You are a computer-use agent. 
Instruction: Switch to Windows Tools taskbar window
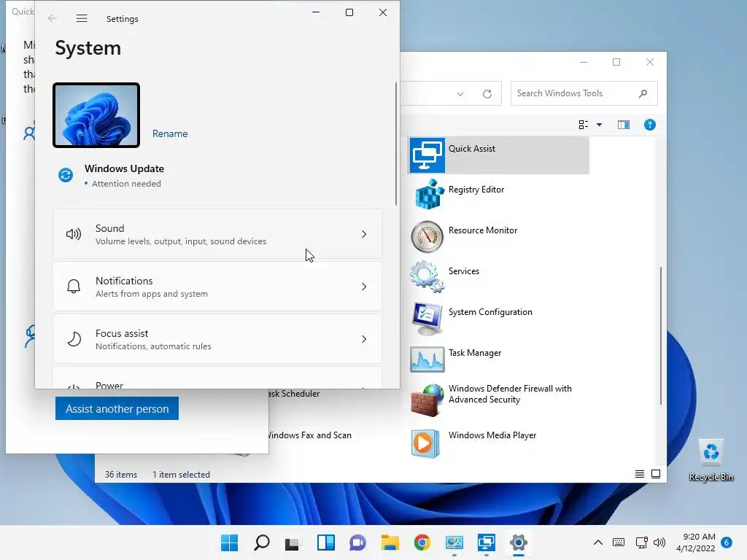(454, 542)
